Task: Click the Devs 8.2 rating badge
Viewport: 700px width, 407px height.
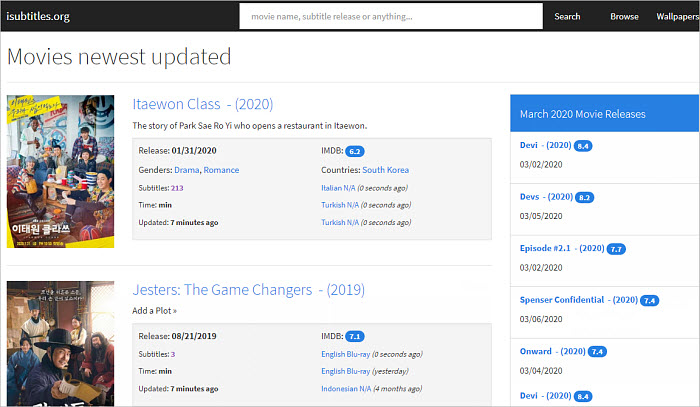Action: tap(584, 197)
